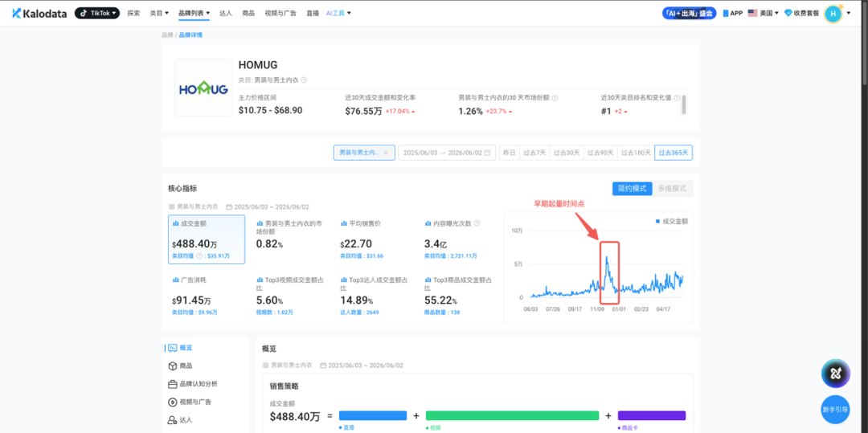Click chart icon of Top3视频成交金额占比

[260, 280]
